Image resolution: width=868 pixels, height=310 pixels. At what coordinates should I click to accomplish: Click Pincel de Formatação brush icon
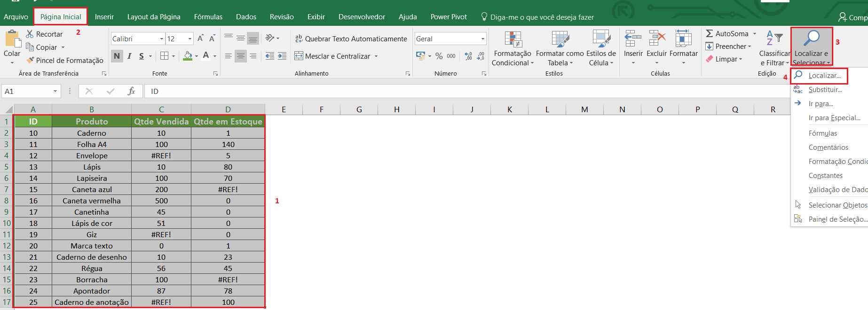coord(31,60)
